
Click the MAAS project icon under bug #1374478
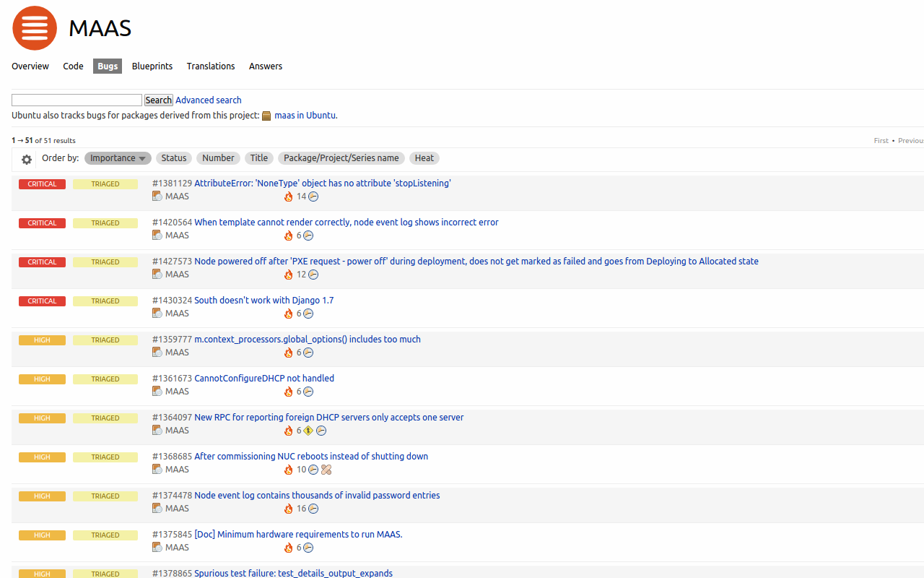coord(157,508)
